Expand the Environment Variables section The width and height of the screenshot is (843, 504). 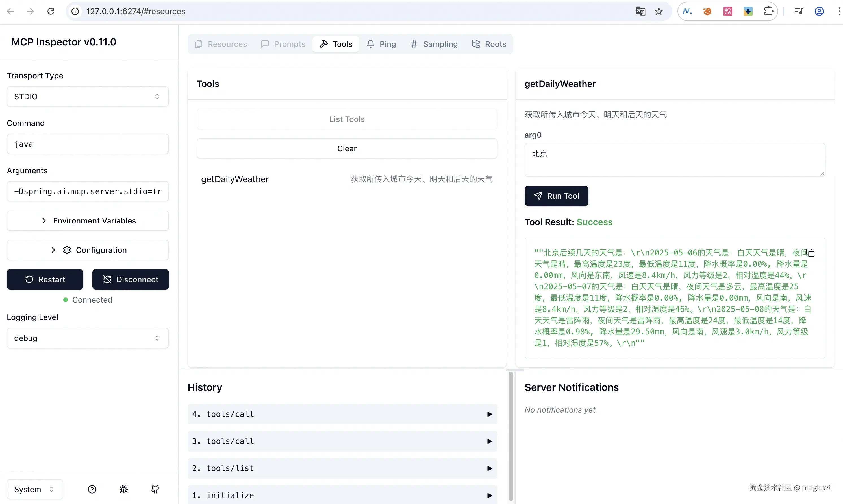coord(87,221)
